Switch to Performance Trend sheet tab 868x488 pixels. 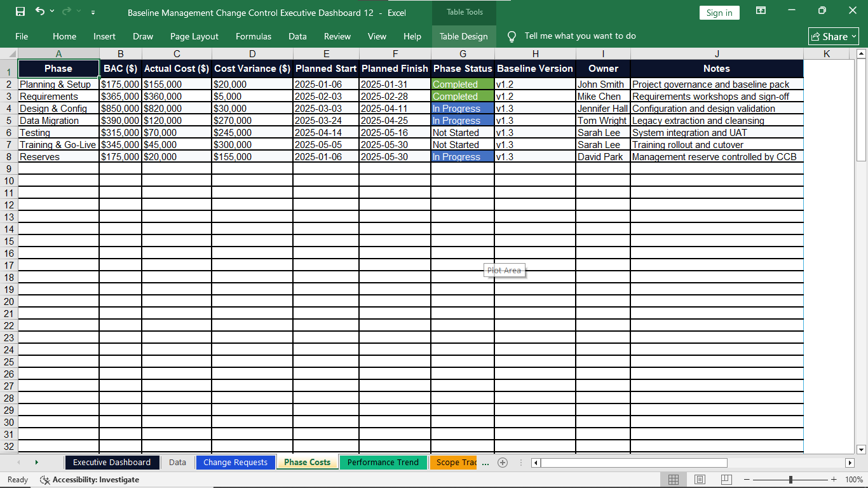[383, 463]
